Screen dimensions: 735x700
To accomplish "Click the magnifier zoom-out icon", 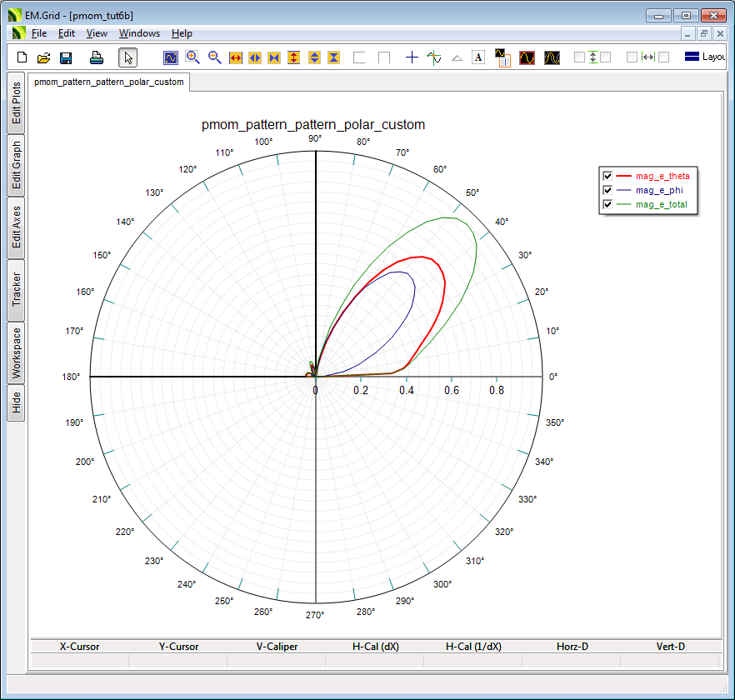I will (x=214, y=57).
